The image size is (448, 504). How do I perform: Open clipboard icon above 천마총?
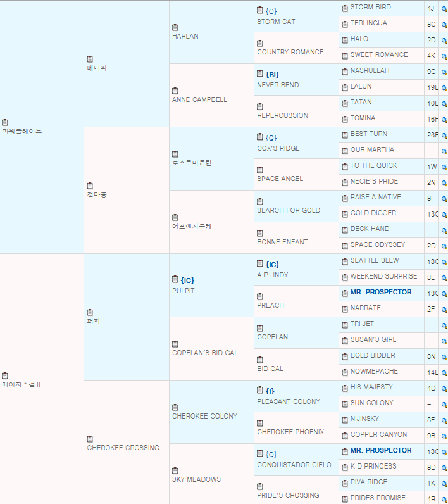(x=90, y=186)
